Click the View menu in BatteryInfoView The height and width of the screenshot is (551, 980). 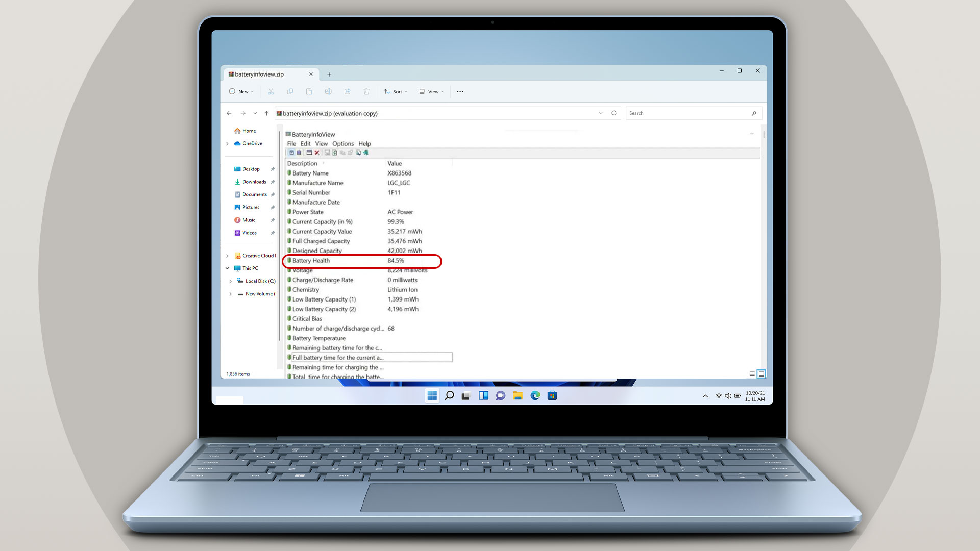[x=321, y=143]
